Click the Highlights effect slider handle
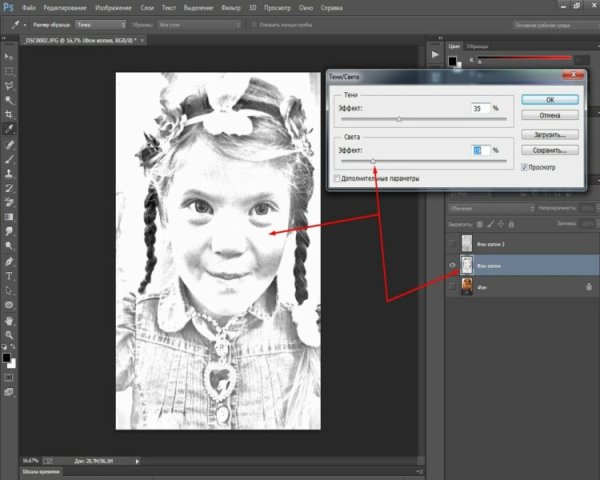 (x=373, y=161)
